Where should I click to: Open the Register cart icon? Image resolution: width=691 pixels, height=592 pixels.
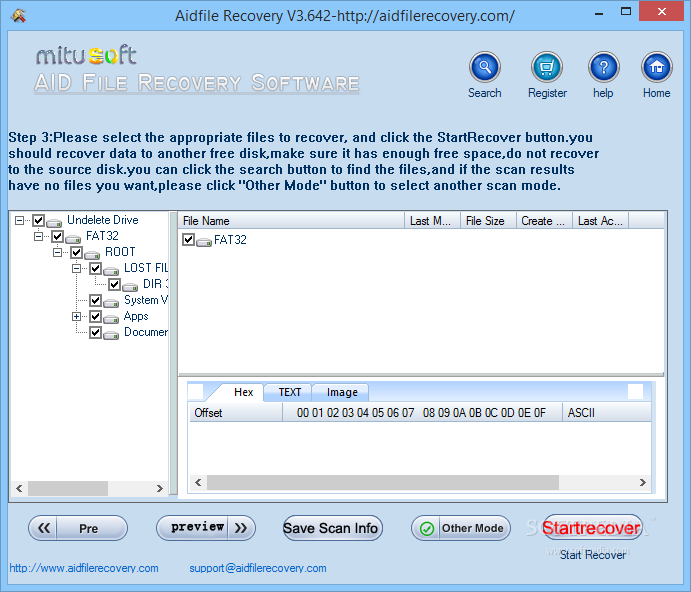click(546, 67)
